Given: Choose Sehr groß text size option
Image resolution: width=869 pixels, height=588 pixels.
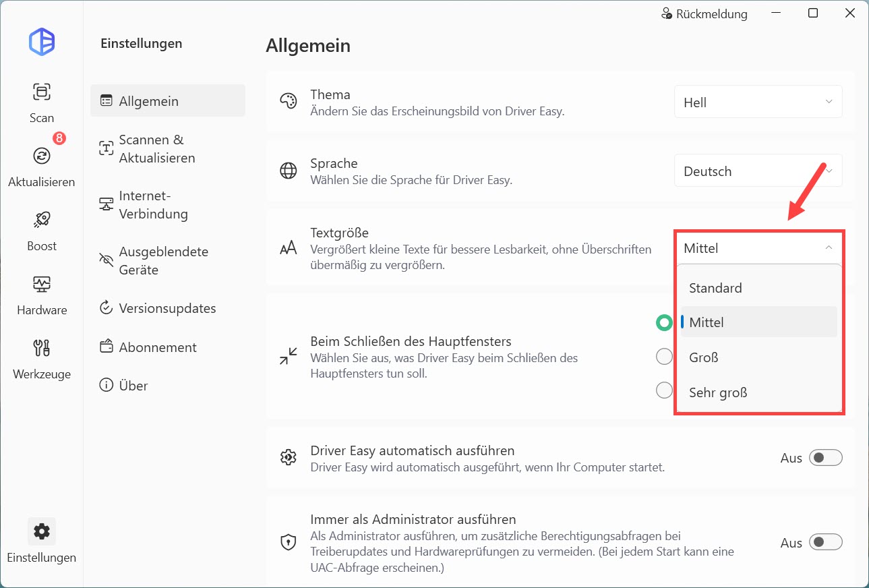Looking at the screenshot, I should [759, 392].
